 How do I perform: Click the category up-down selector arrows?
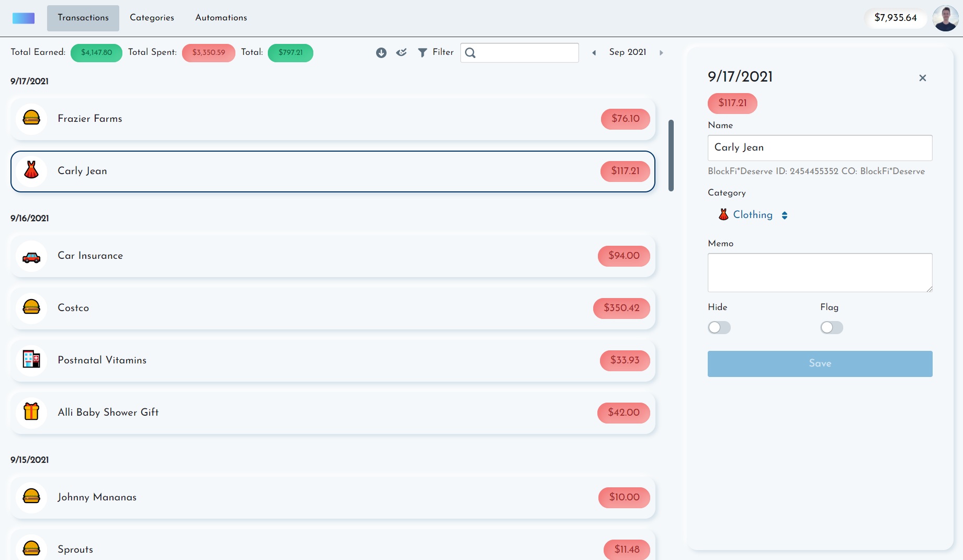(785, 215)
